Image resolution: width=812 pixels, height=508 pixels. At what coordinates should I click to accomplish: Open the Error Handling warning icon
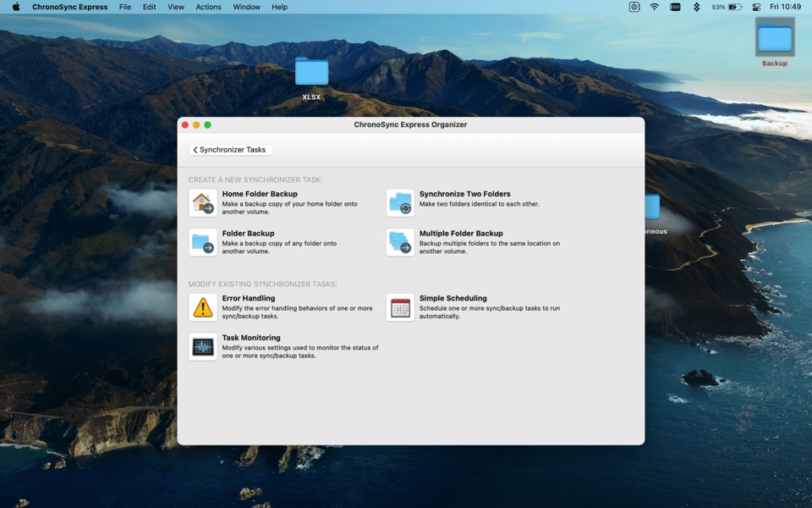[x=202, y=306]
